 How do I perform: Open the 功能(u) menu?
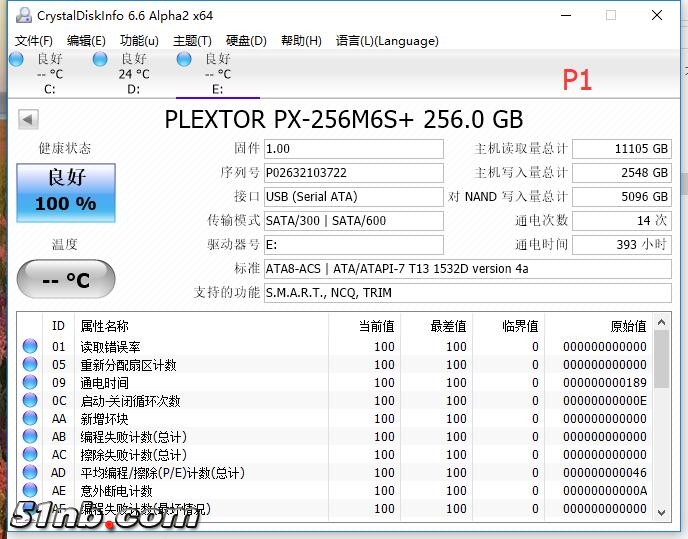[139, 41]
